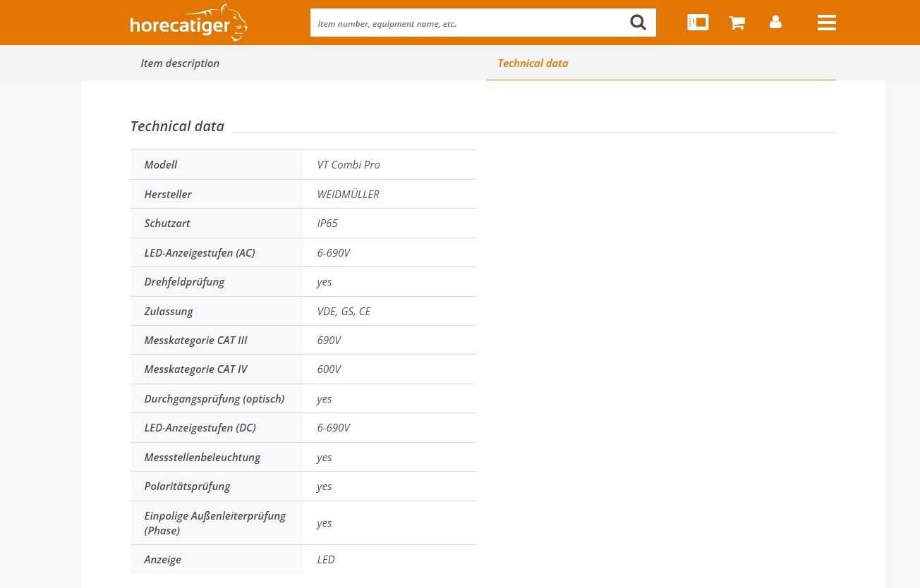
Task: Select the 6-690V value in AC row
Action: click(x=334, y=252)
